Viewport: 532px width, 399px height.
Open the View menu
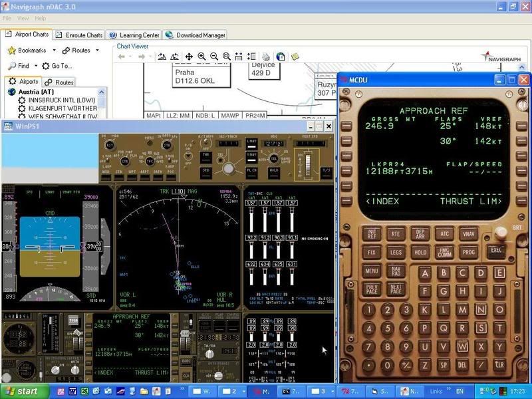23,18
